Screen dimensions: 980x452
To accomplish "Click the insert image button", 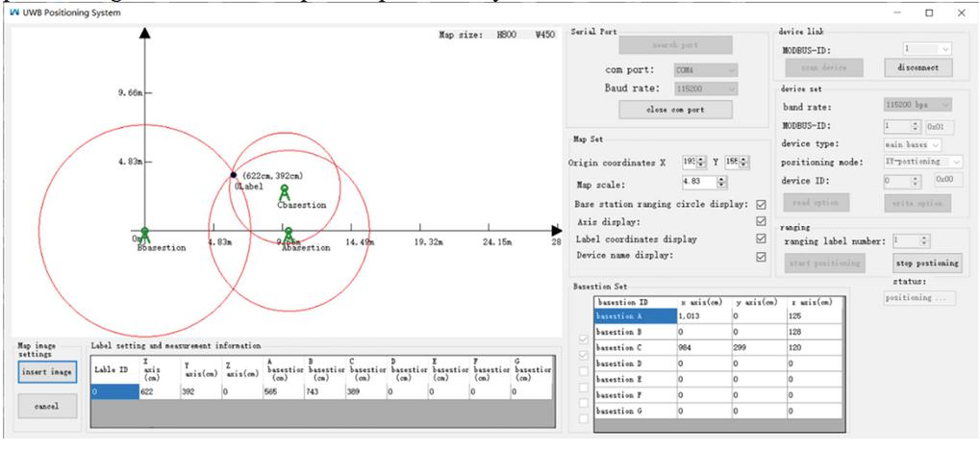I will point(45,373).
